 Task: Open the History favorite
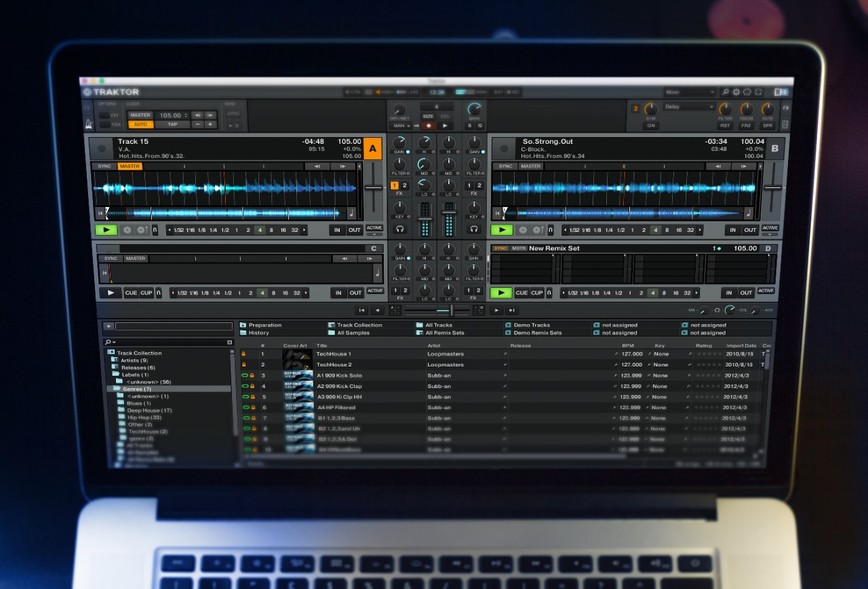point(254,333)
